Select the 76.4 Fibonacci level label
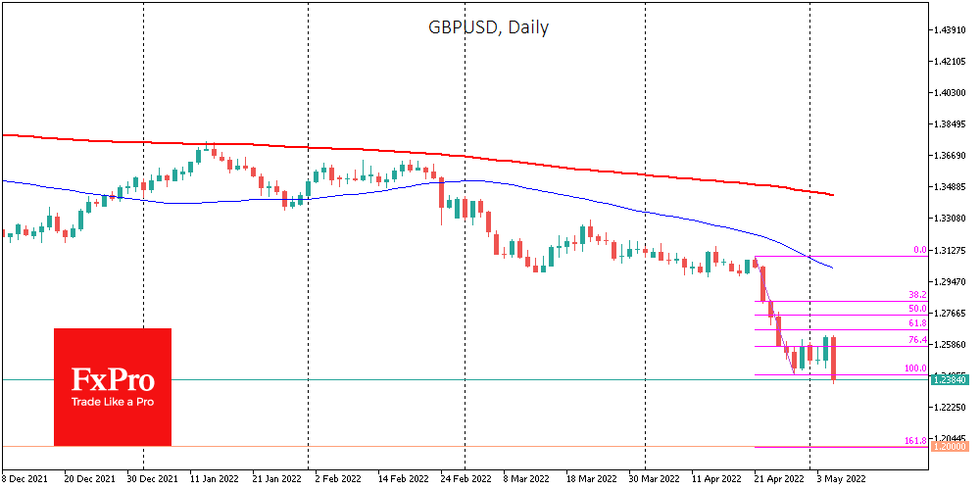980x490 pixels. pos(917,340)
